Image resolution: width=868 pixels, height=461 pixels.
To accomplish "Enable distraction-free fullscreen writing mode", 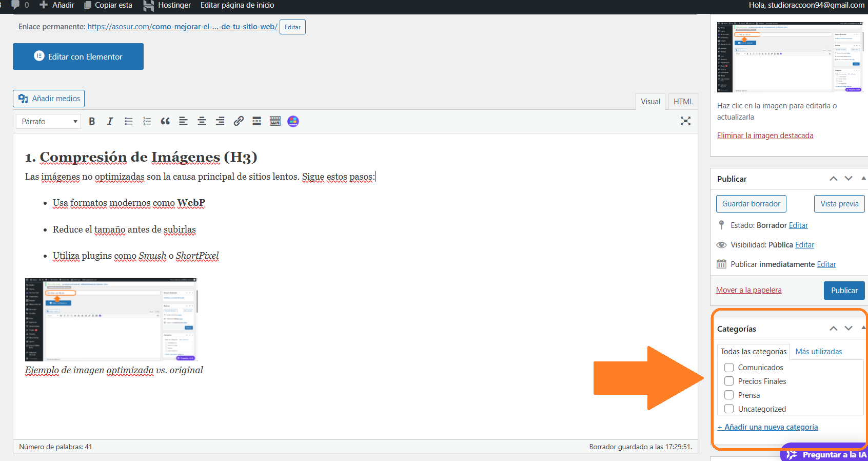I will click(685, 121).
